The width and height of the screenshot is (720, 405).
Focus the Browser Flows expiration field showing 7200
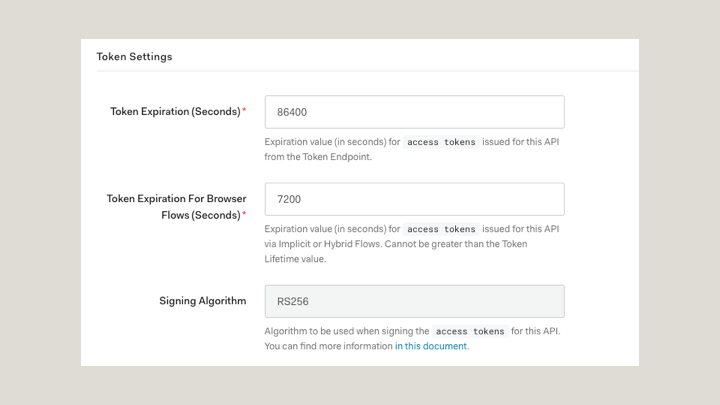(414, 199)
